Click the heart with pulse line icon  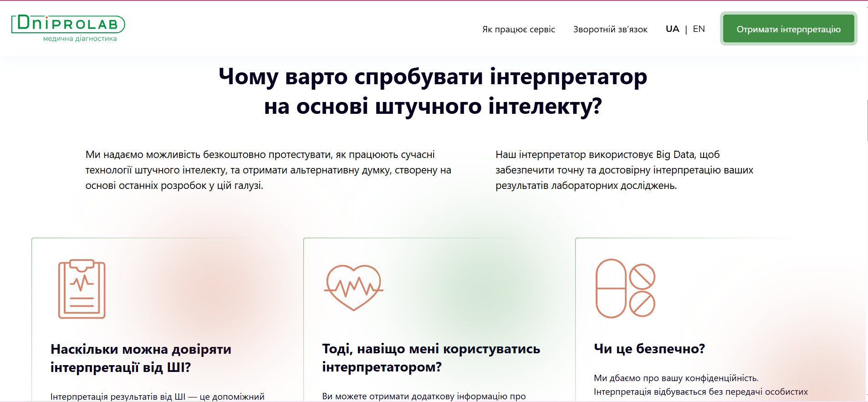(353, 288)
